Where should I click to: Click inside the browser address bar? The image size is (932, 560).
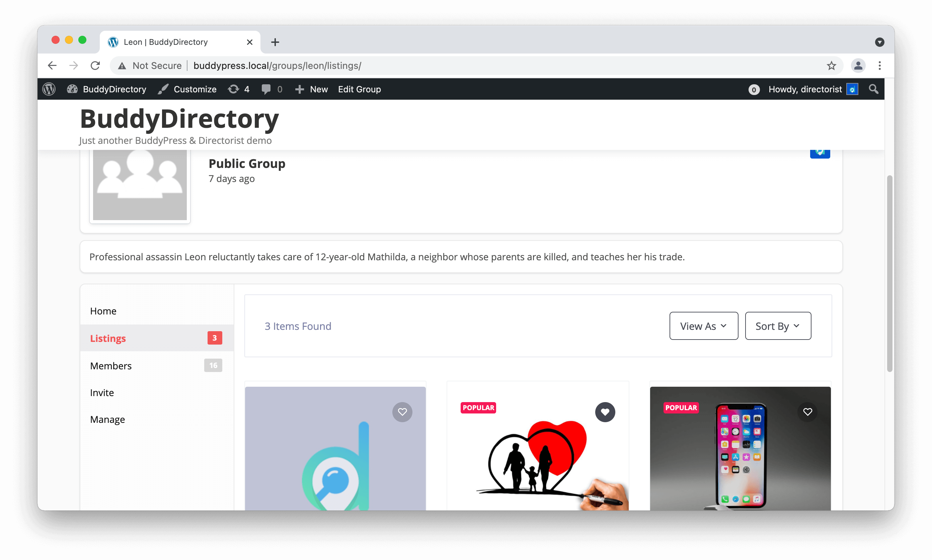coord(278,65)
